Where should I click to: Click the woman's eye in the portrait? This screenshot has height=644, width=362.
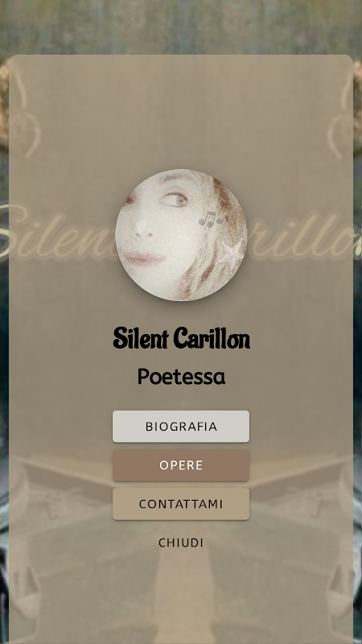pyautogui.click(x=175, y=200)
